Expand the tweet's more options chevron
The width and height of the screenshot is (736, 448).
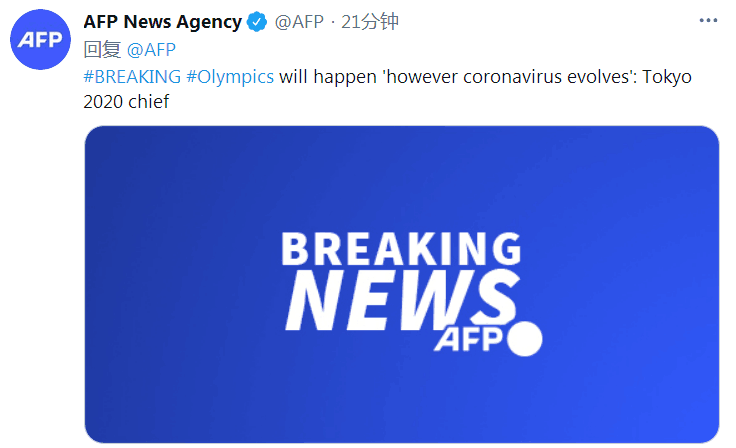click(707, 22)
